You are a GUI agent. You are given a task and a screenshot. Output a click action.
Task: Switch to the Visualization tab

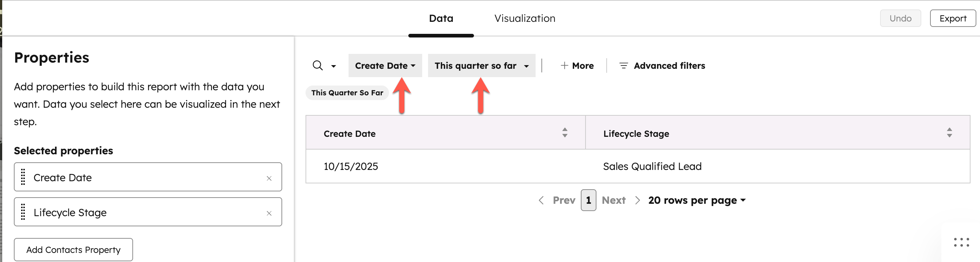pyautogui.click(x=525, y=18)
